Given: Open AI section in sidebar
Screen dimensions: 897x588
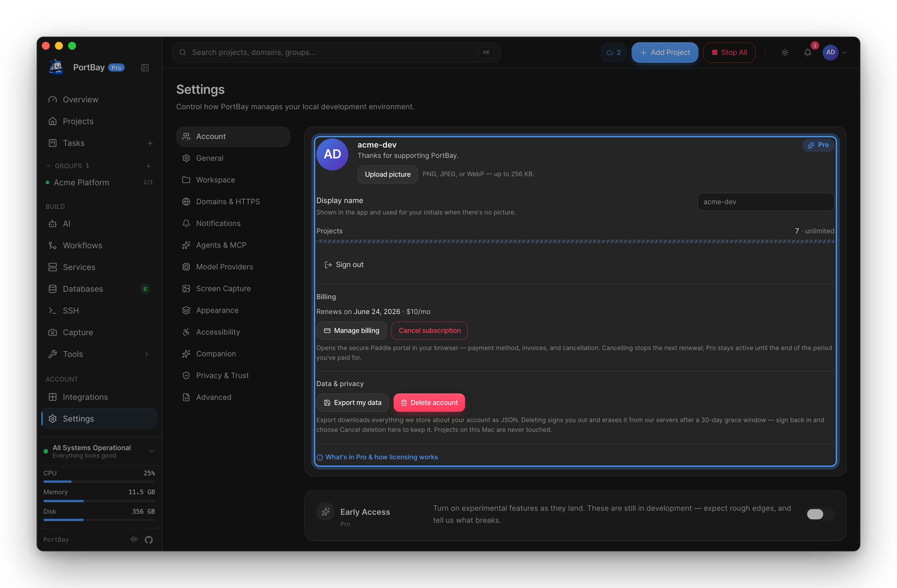Looking at the screenshot, I should [100, 224].
